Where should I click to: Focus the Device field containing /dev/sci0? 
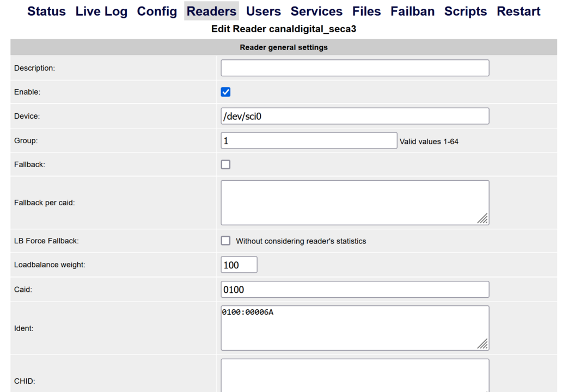(355, 116)
